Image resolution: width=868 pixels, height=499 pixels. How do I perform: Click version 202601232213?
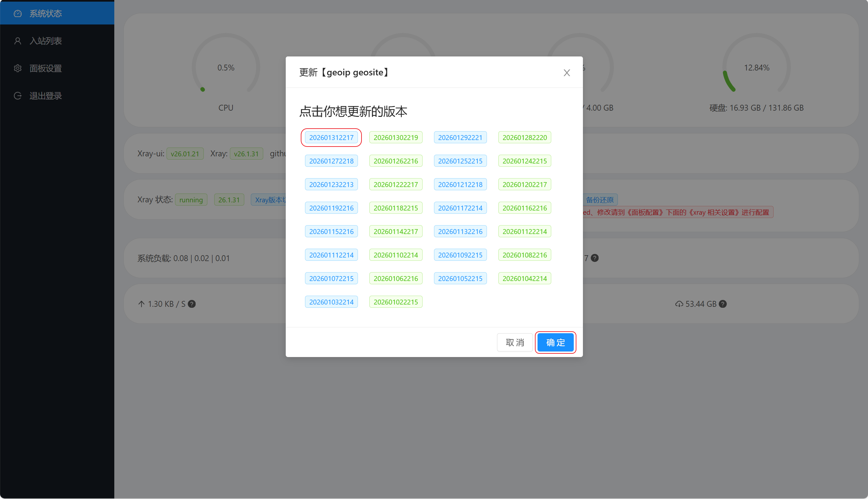coord(331,184)
